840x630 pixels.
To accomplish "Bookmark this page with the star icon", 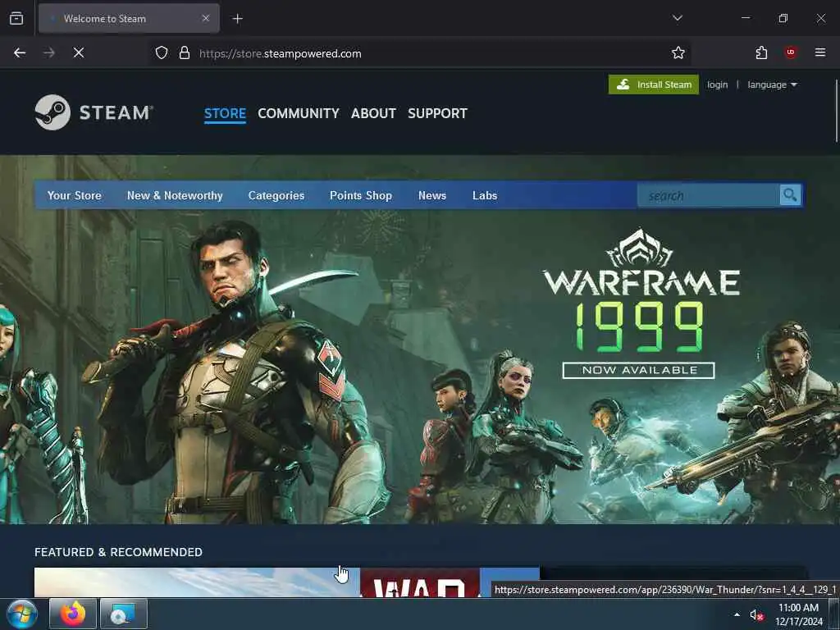I will pos(678,52).
